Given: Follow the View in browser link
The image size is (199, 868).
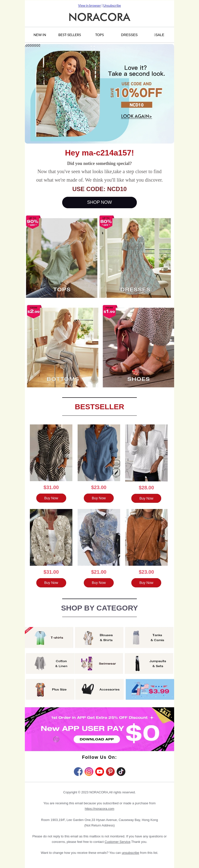Looking at the screenshot, I should click(90, 5).
